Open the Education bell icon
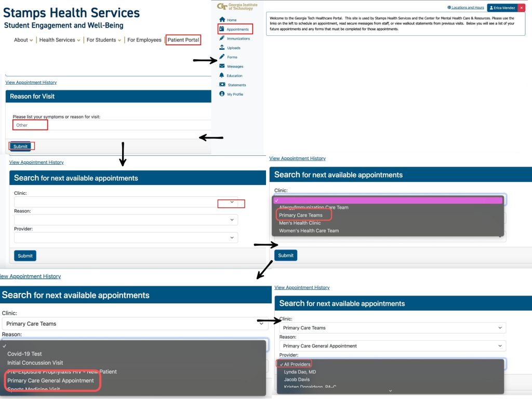Viewport: 532px width, 399px height. [x=222, y=75]
